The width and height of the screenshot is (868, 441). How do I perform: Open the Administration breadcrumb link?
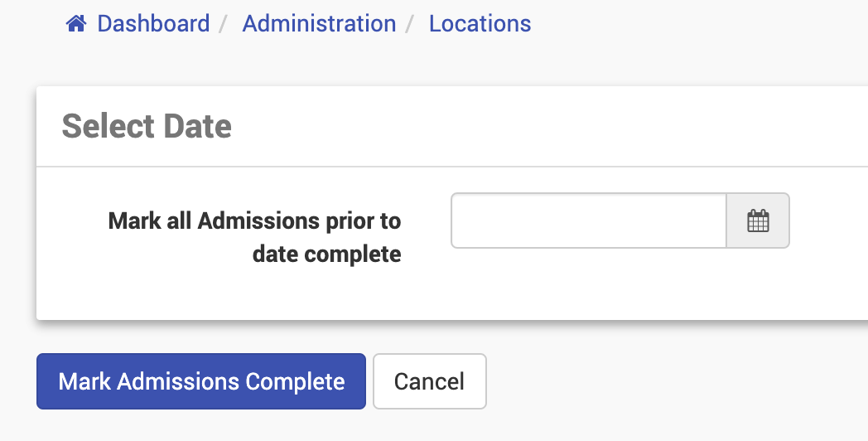(319, 24)
